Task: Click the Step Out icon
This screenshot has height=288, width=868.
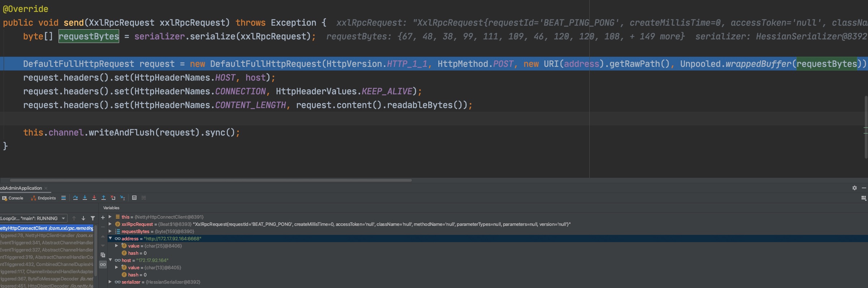Action: pyautogui.click(x=104, y=198)
